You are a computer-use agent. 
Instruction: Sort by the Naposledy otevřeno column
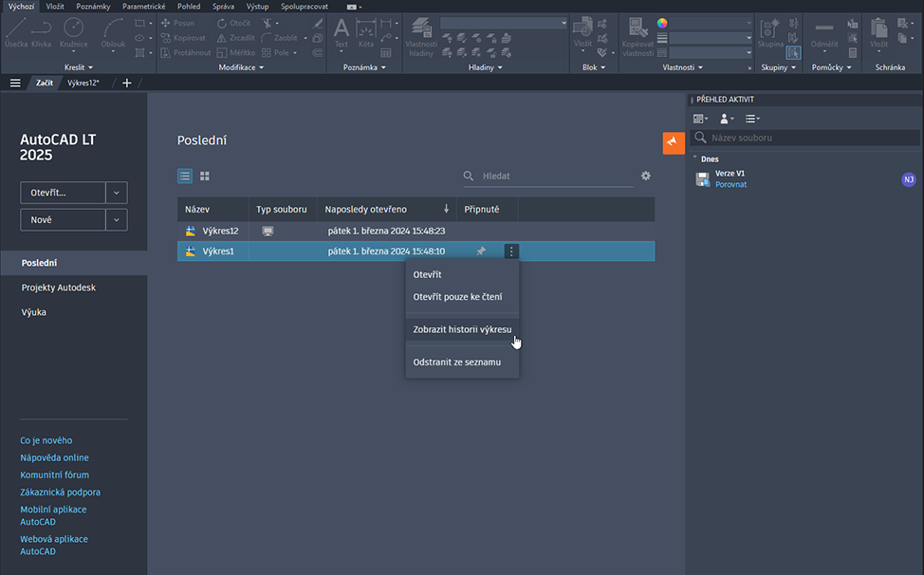tap(386, 209)
